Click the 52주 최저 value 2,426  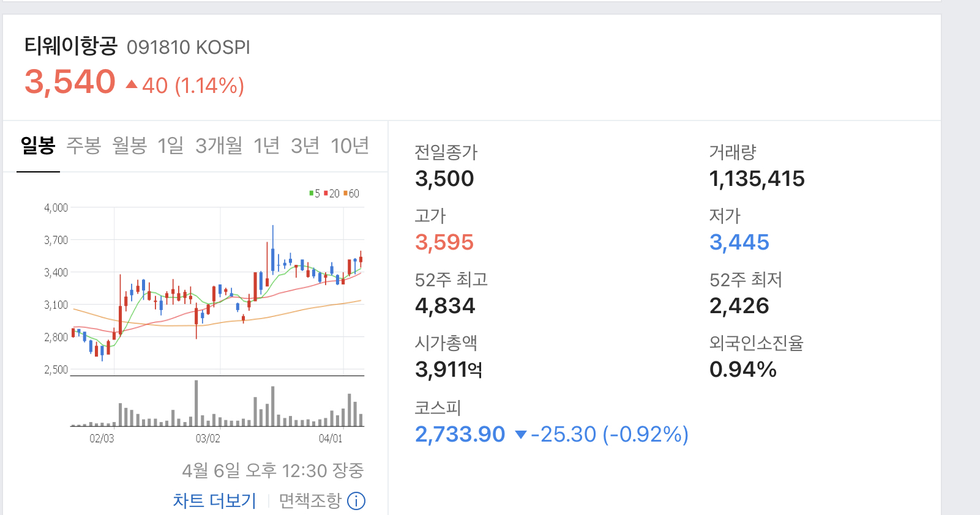click(x=739, y=306)
